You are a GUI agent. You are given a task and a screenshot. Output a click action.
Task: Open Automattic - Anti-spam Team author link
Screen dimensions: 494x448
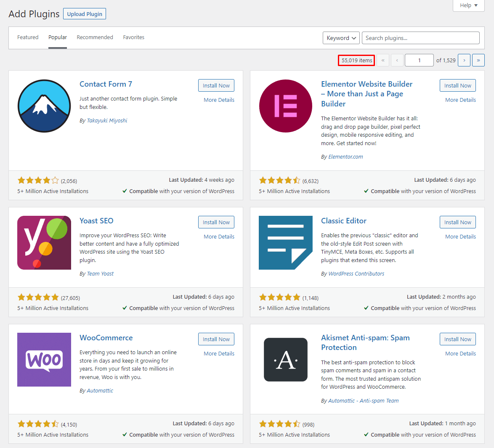pos(364,400)
